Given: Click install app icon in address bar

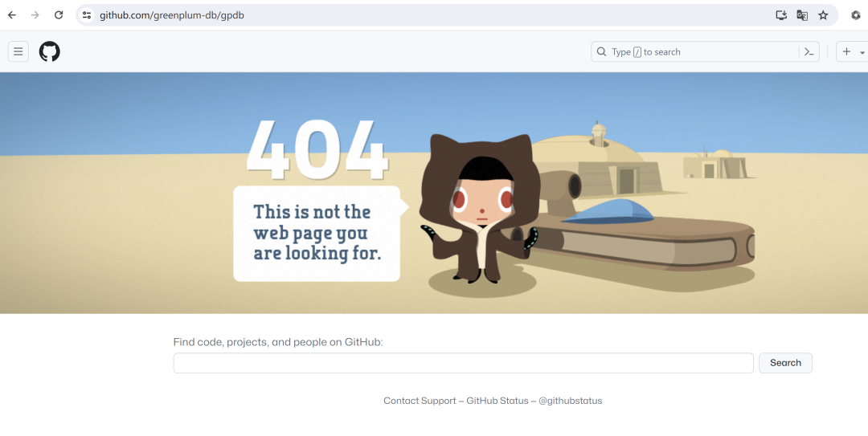Looking at the screenshot, I should [781, 15].
